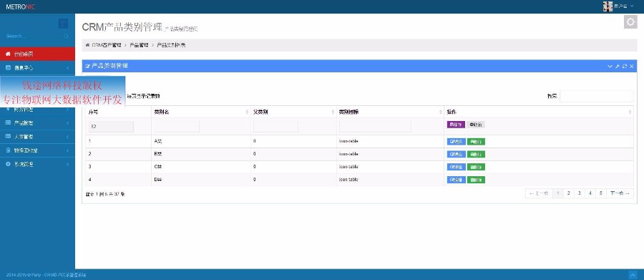Viewport: 644px width, 280px height.
Task: Click the purple save button in row 32
Action: pos(456,125)
